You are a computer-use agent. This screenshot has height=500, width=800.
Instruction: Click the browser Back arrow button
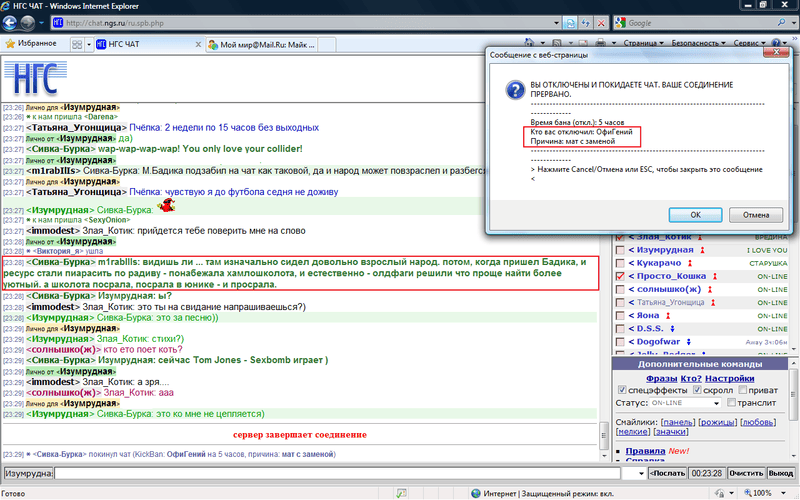[14, 22]
